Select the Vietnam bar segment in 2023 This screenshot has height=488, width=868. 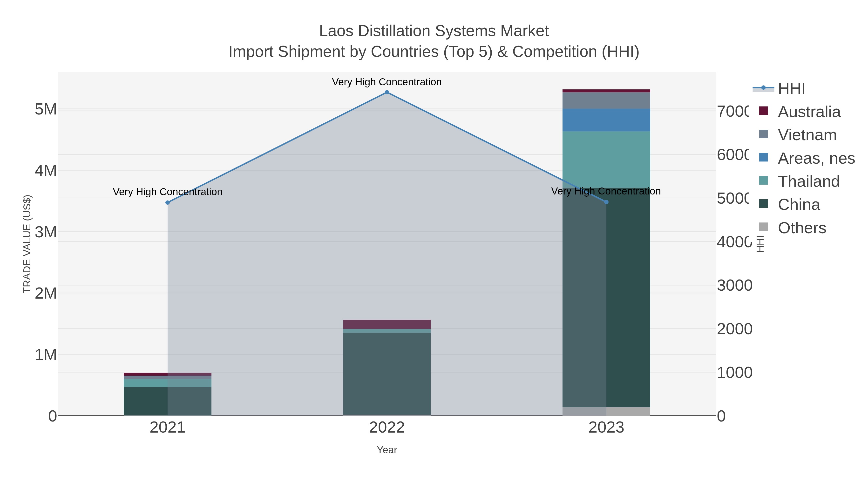[606, 100]
